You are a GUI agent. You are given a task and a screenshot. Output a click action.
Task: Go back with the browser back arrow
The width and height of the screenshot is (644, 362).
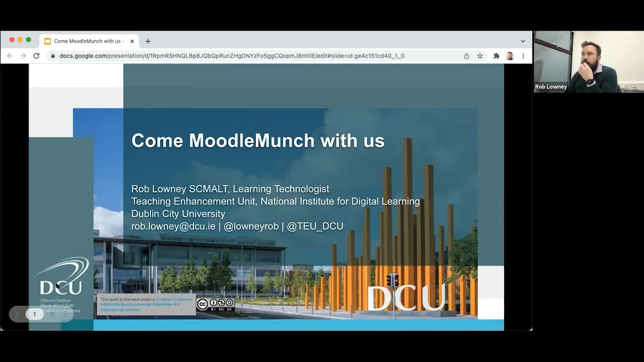pyautogui.click(x=10, y=56)
